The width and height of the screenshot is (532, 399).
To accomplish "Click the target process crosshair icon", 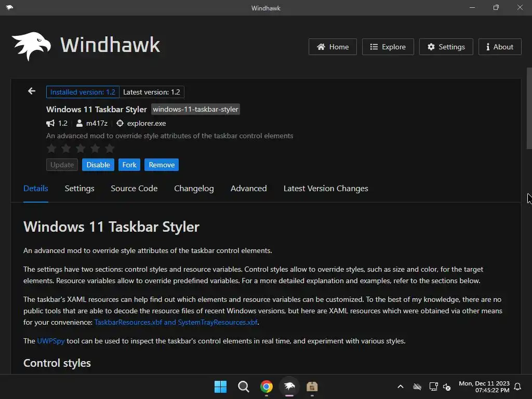I will click(120, 123).
